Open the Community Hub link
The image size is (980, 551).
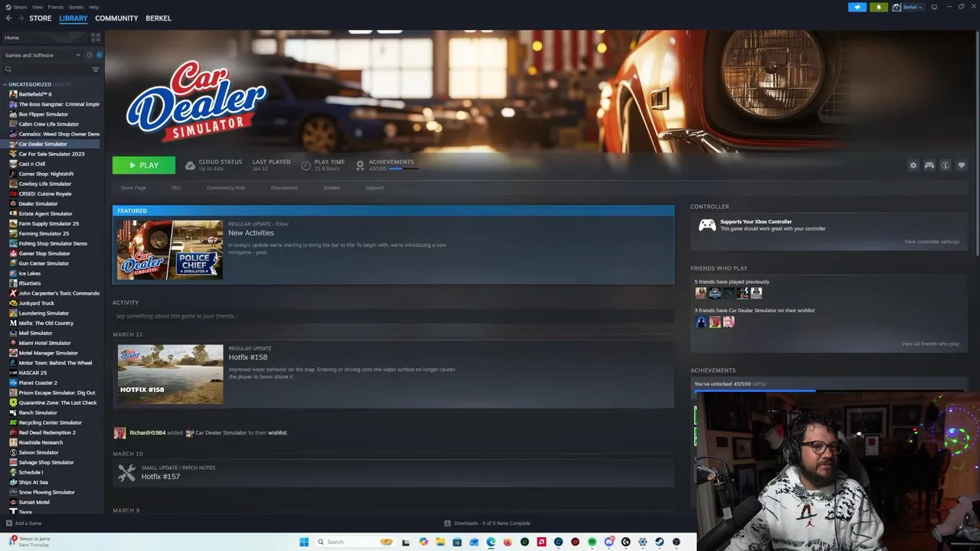226,187
